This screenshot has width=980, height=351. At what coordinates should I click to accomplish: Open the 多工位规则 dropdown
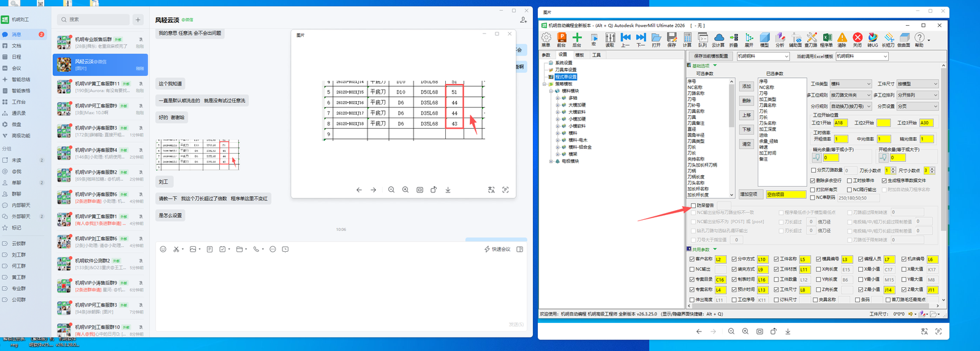(x=850, y=95)
